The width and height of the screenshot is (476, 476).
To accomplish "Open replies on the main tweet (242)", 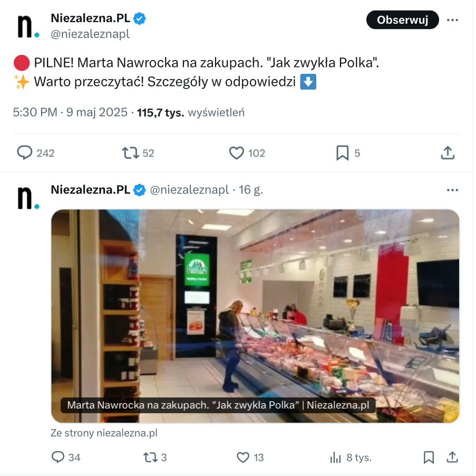I will 35,153.
